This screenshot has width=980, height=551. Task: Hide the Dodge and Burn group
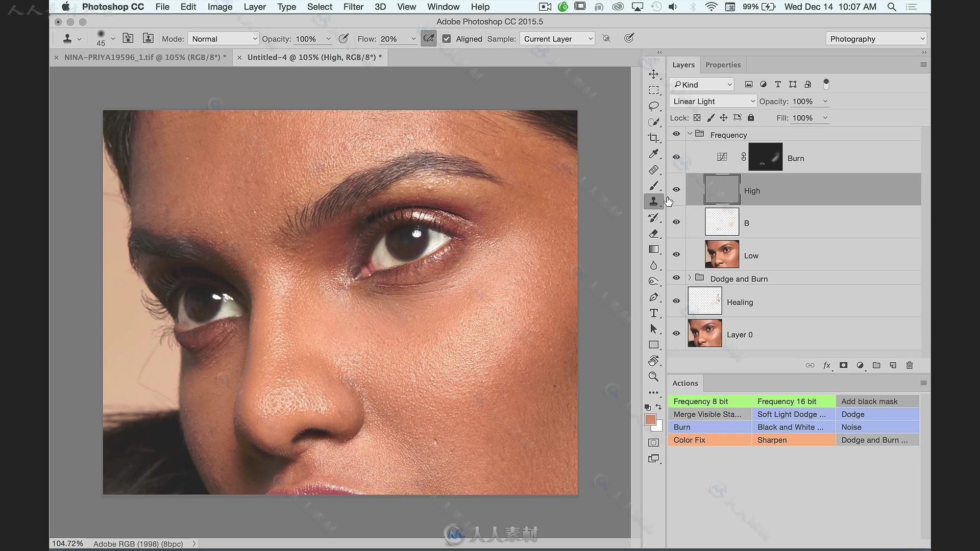pyautogui.click(x=676, y=278)
